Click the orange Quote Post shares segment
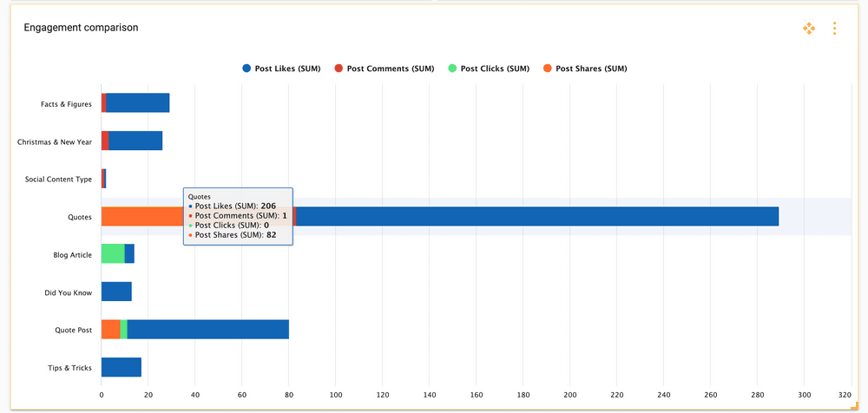Image resolution: width=868 pixels, height=413 pixels. tap(110, 329)
